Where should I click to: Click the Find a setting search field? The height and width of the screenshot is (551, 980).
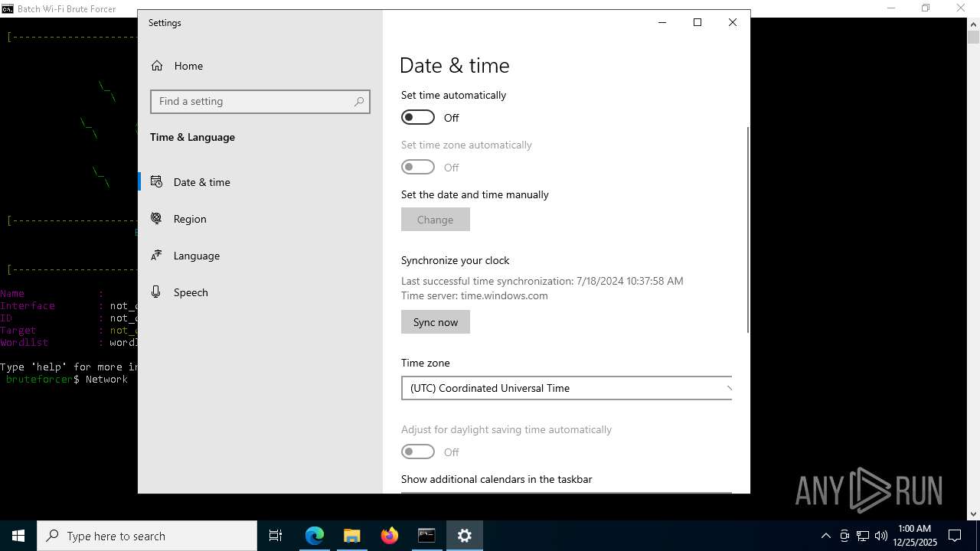(x=260, y=102)
